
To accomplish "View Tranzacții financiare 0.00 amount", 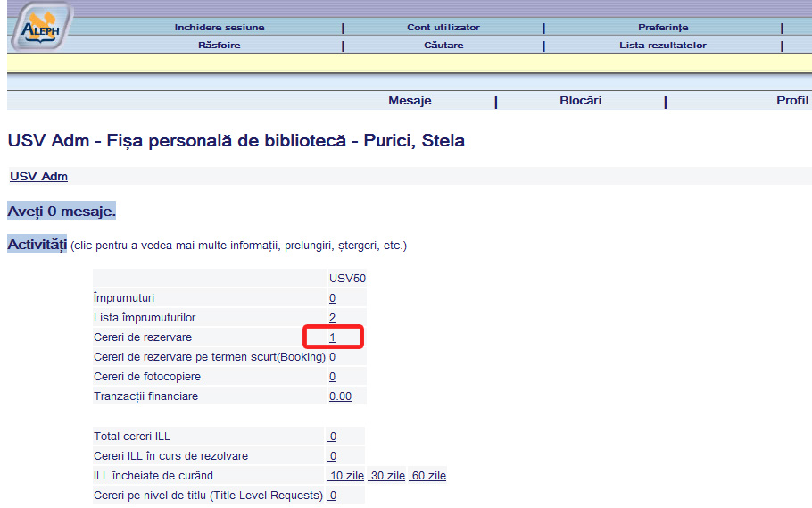I will click(340, 396).
